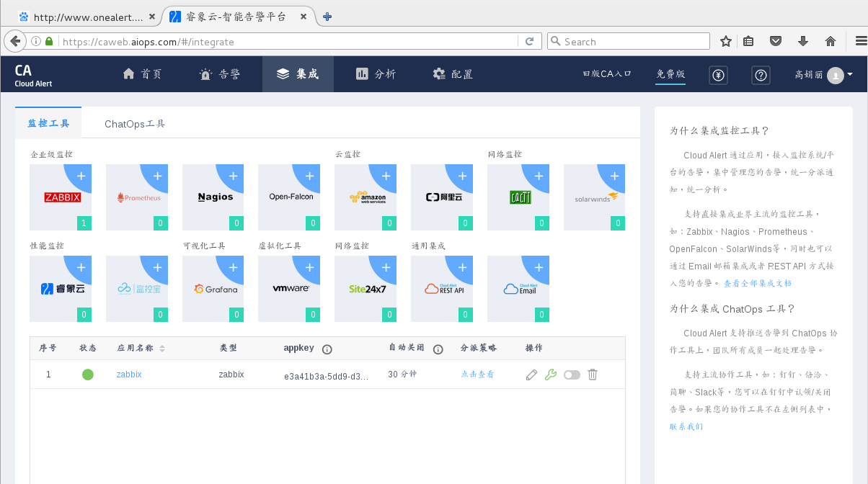The image size is (868, 484).
Task: Switch to the ChatOps工具 tab
Action: [135, 124]
